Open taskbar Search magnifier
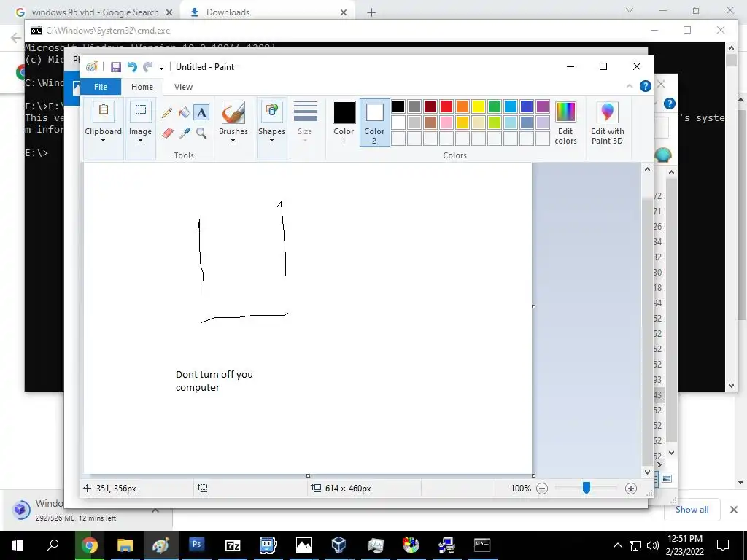 (53, 545)
